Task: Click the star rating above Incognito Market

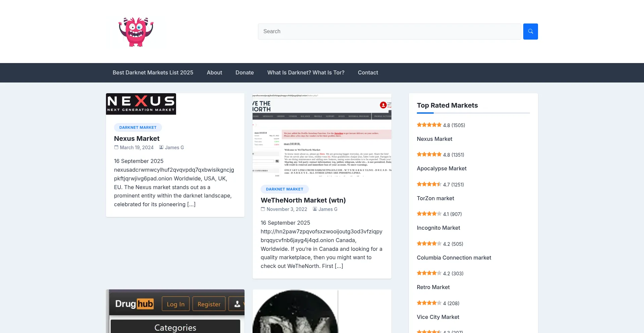Action: pyautogui.click(x=429, y=214)
